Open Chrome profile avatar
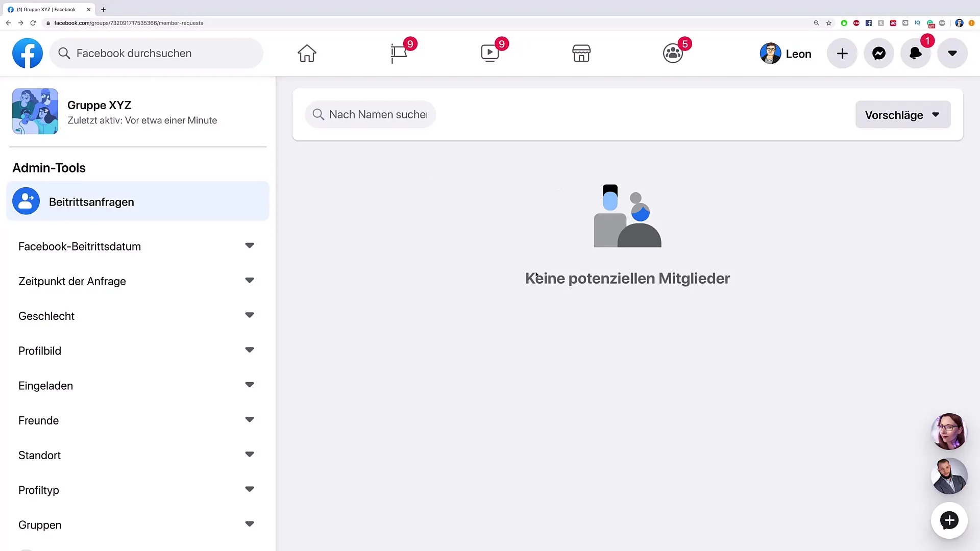This screenshot has width=980, height=551. (x=959, y=23)
